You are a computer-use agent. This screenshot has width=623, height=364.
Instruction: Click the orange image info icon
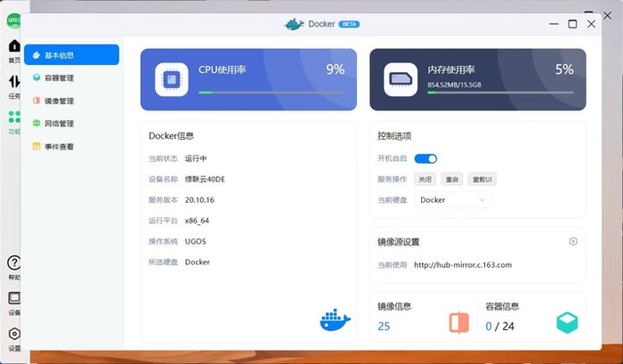tap(459, 322)
